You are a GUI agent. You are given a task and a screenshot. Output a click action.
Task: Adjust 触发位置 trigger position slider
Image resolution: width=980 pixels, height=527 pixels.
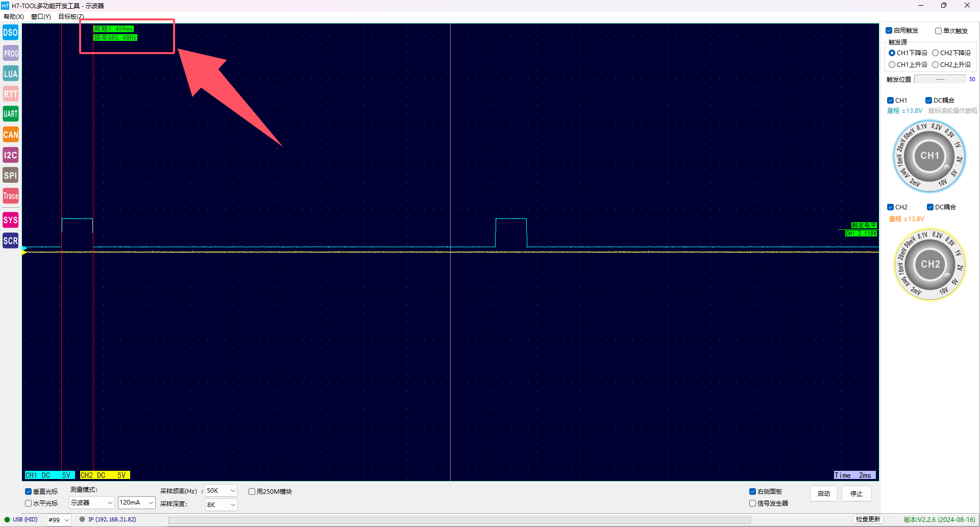tap(940, 80)
